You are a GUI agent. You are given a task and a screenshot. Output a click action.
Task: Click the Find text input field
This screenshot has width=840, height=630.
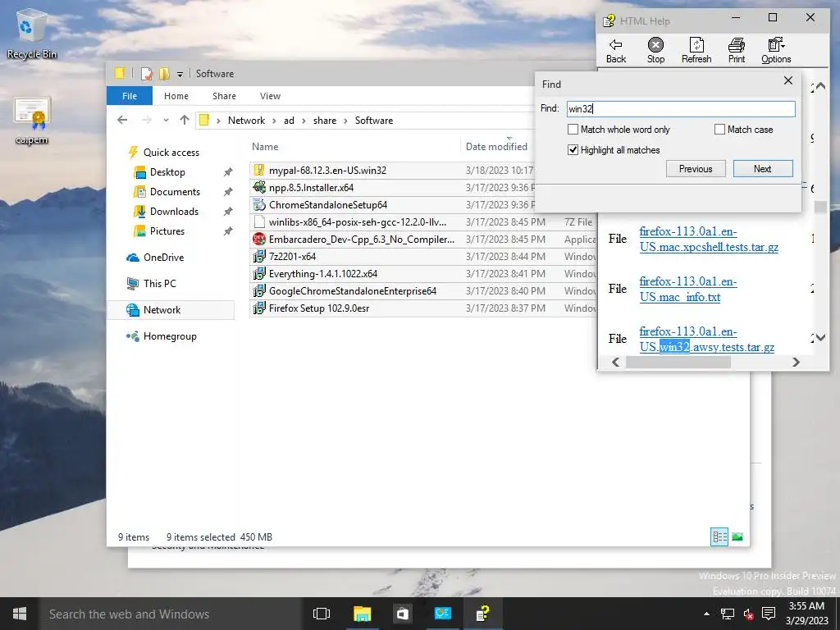681,109
